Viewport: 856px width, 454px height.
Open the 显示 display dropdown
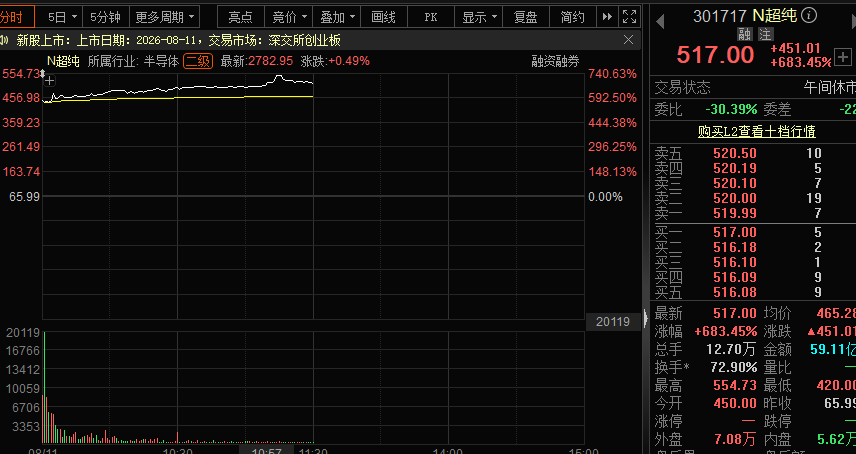tap(478, 17)
